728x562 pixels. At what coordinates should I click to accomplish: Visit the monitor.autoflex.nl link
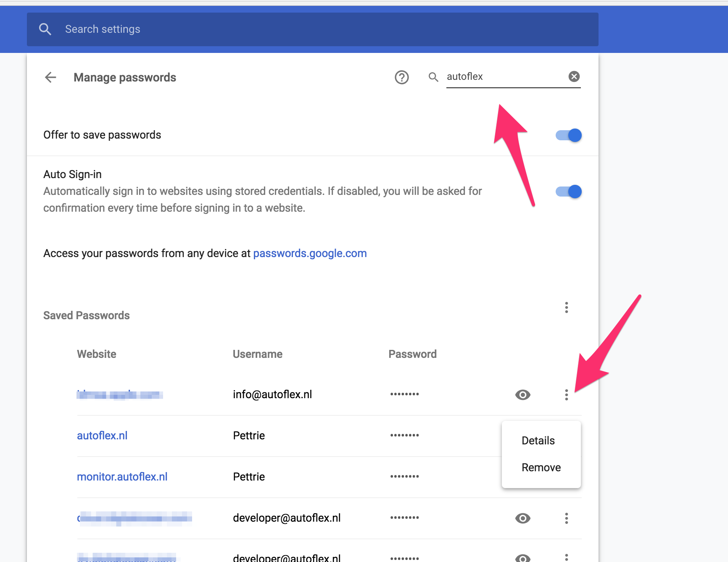click(122, 477)
